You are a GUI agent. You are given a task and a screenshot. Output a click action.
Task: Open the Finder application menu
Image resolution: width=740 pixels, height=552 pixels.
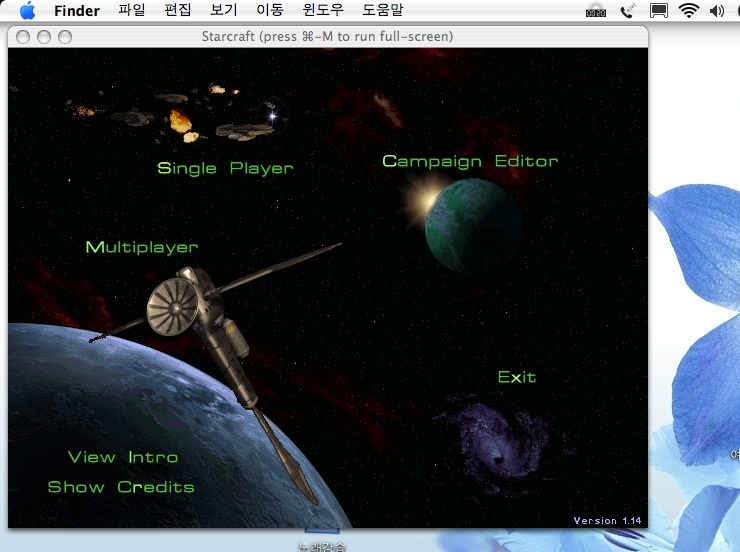tap(76, 10)
